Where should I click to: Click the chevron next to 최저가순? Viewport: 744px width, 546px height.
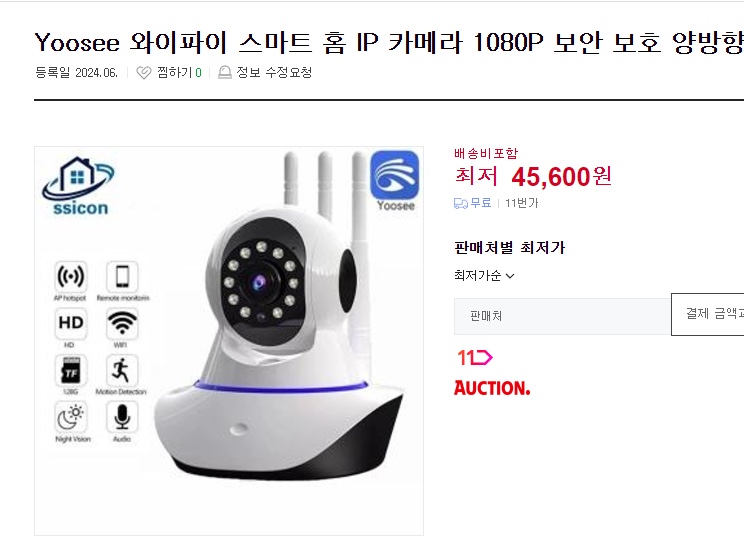pyautogui.click(x=510, y=276)
